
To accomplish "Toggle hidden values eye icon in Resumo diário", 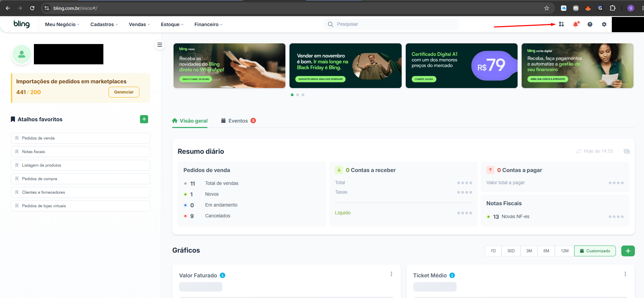I will (627, 151).
